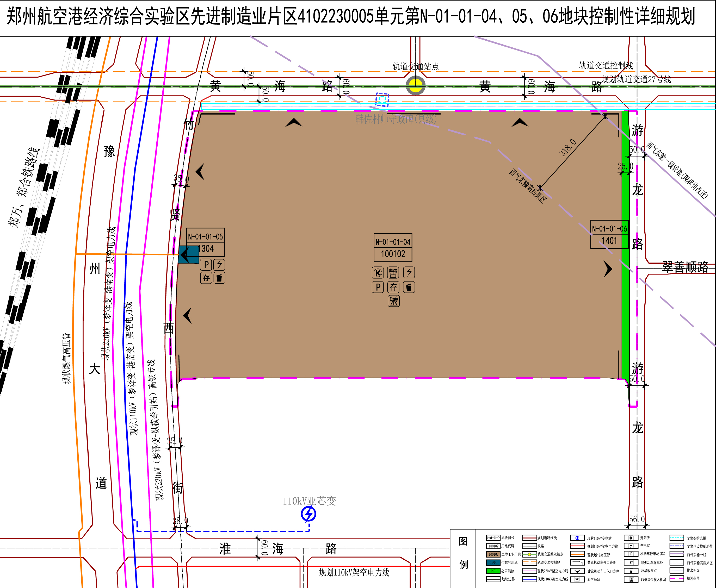Click the parking P icon under N-01-01-05

pos(206,265)
